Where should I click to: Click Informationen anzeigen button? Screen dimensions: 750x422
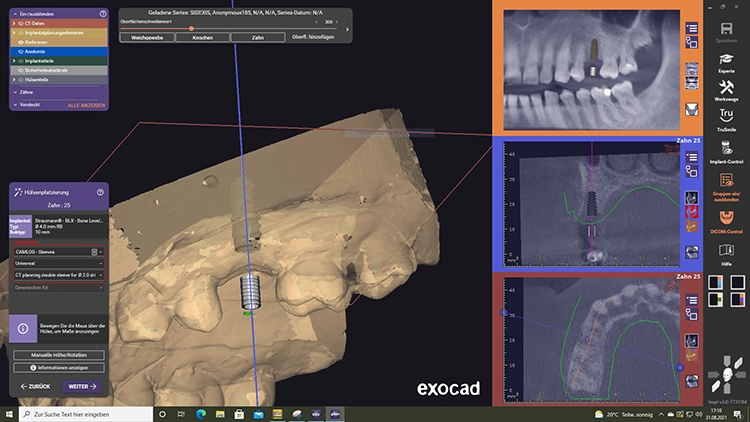tap(59, 367)
